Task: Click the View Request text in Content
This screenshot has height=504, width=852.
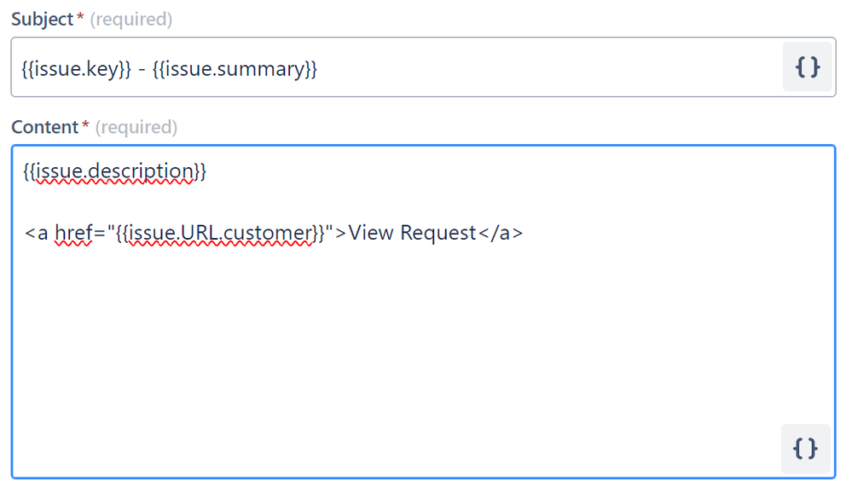Action: (x=413, y=233)
